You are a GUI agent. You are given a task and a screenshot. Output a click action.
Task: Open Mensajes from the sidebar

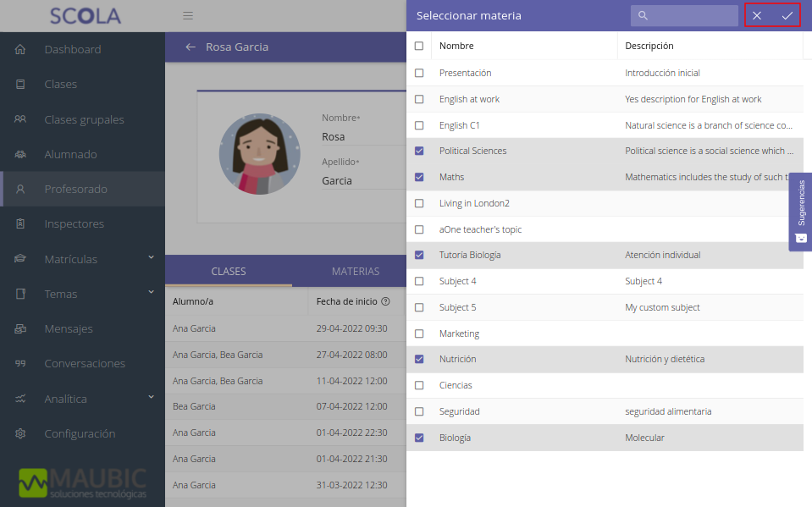coord(68,328)
